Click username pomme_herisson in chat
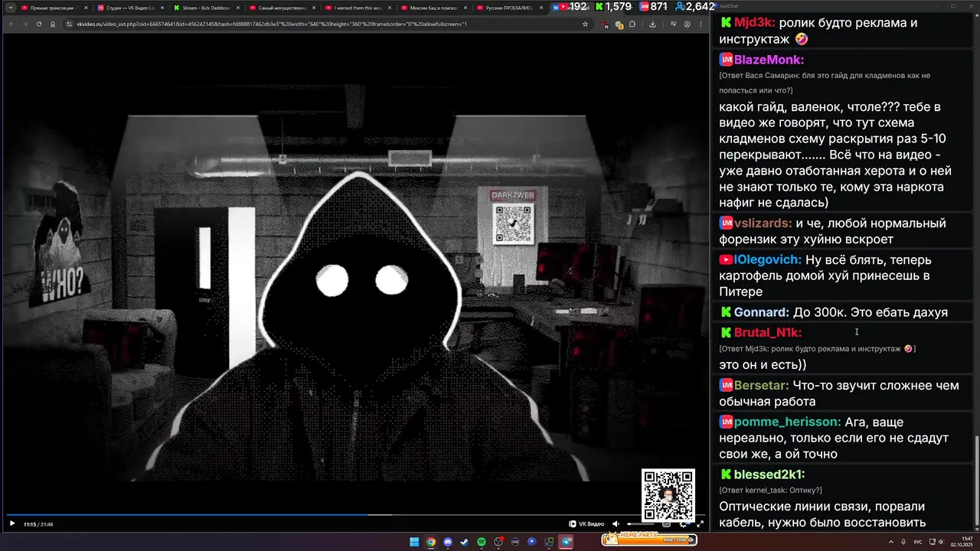The height and width of the screenshot is (551, 980). (787, 422)
